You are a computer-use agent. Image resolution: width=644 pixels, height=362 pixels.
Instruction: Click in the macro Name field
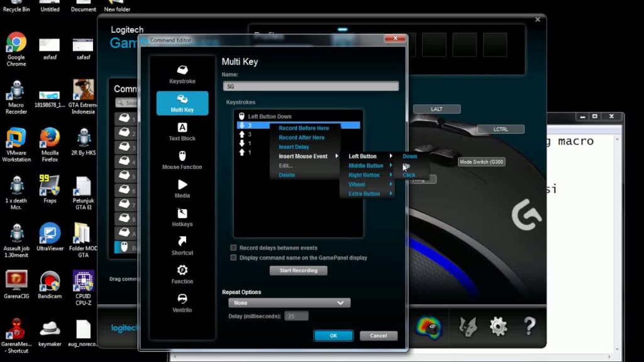[x=310, y=85]
